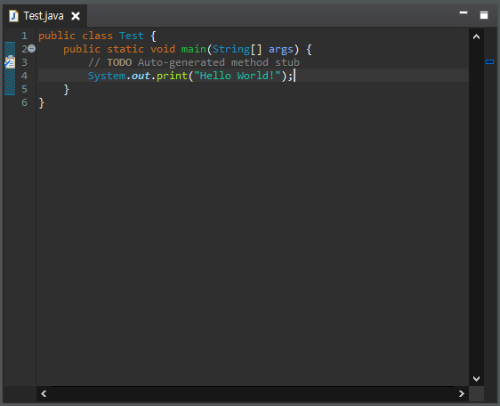Screen dimensions: 500x406
Task: Click the closing brace on line 5
Action: coord(66,89)
